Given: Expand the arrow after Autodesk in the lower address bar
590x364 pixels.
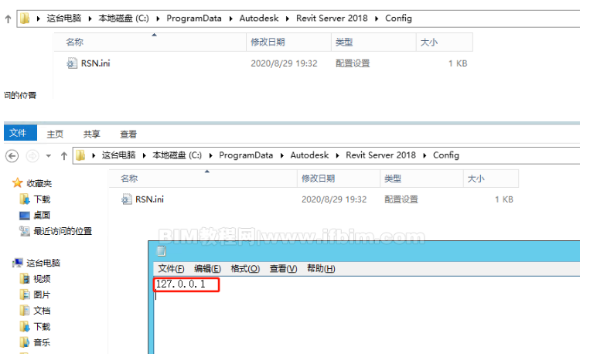Looking at the screenshot, I should [x=337, y=155].
